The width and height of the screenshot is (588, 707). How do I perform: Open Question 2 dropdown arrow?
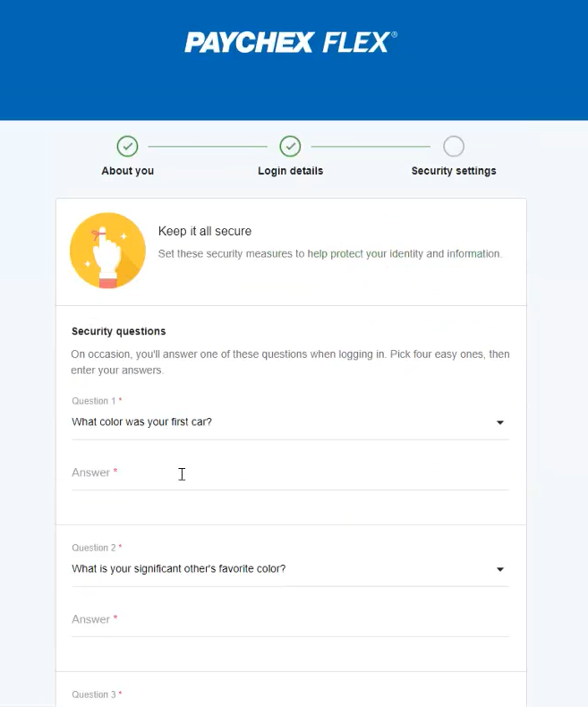pos(500,569)
